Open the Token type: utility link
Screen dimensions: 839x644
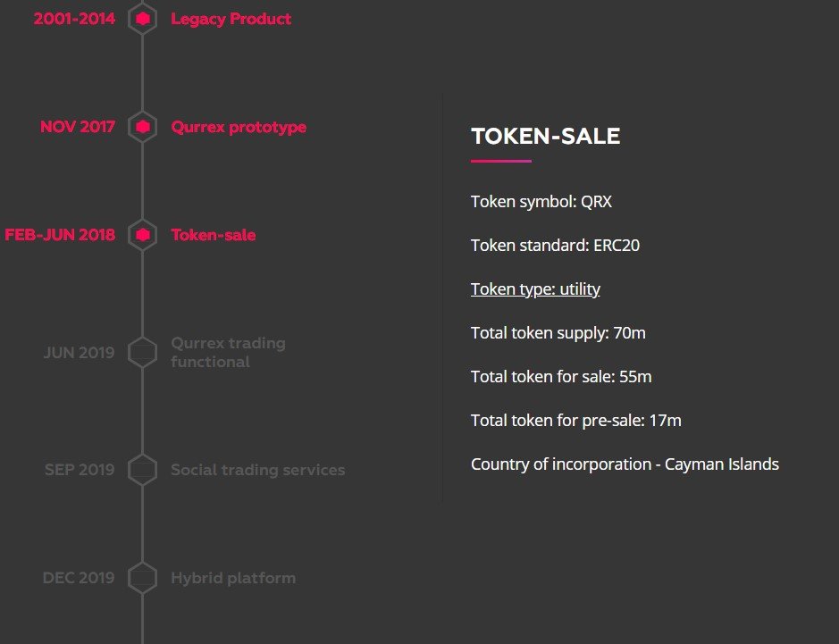[x=535, y=289]
